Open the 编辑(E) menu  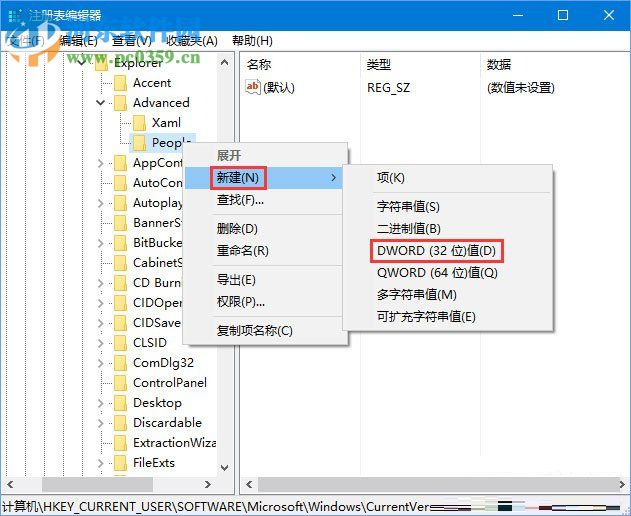[78, 41]
